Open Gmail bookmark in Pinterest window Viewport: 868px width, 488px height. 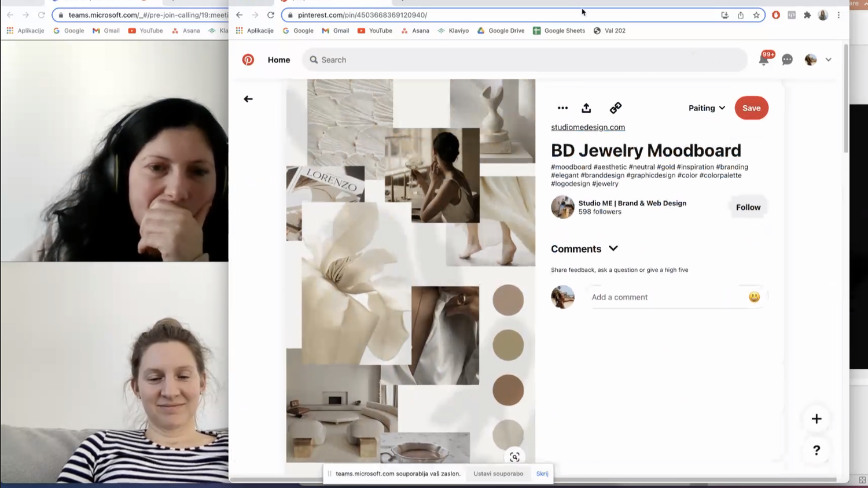click(336, 31)
